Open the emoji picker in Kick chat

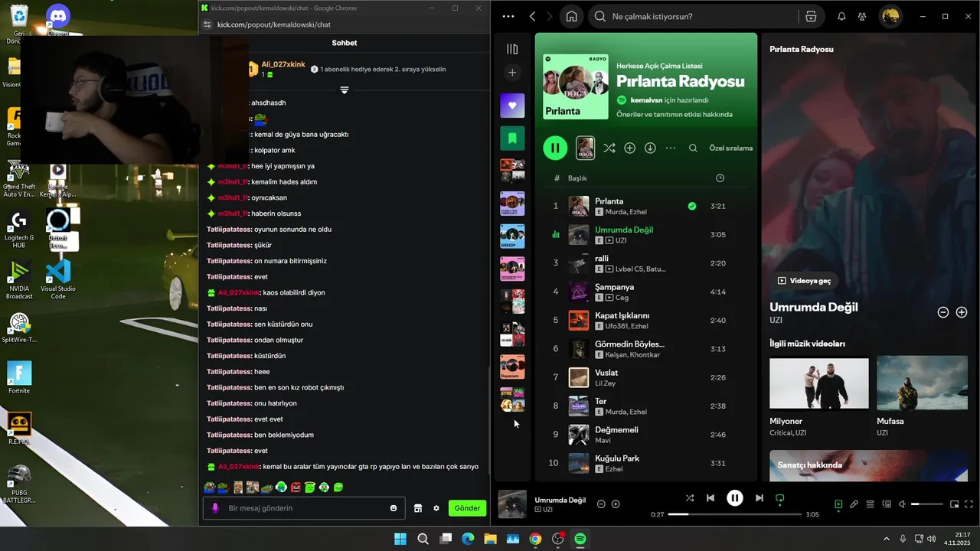[394, 508]
